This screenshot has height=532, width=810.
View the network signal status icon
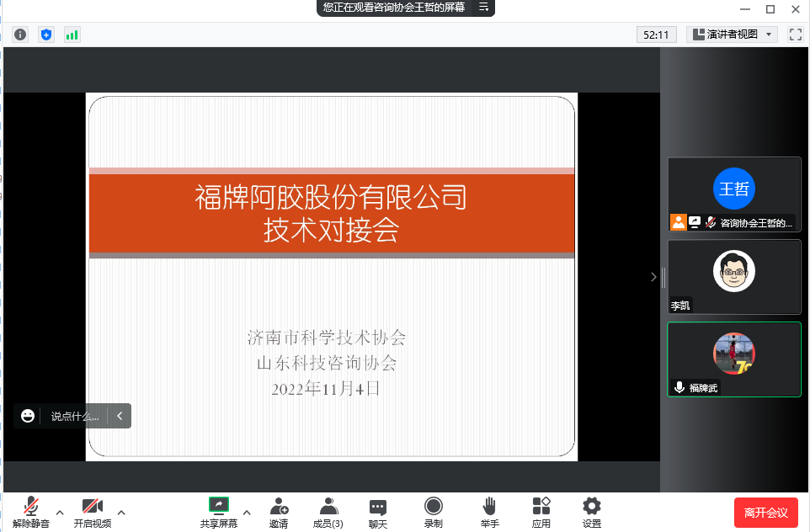coord(72,35)
